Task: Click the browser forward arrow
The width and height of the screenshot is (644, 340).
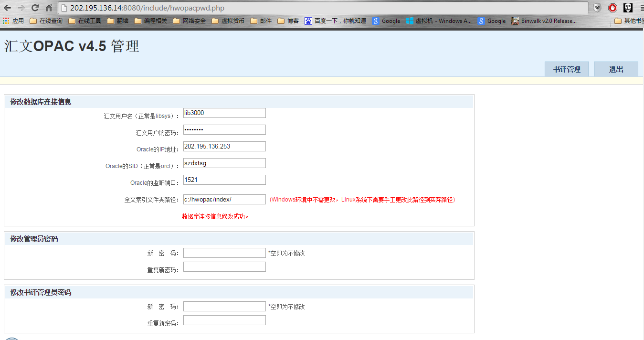Action: pos(21,8)
